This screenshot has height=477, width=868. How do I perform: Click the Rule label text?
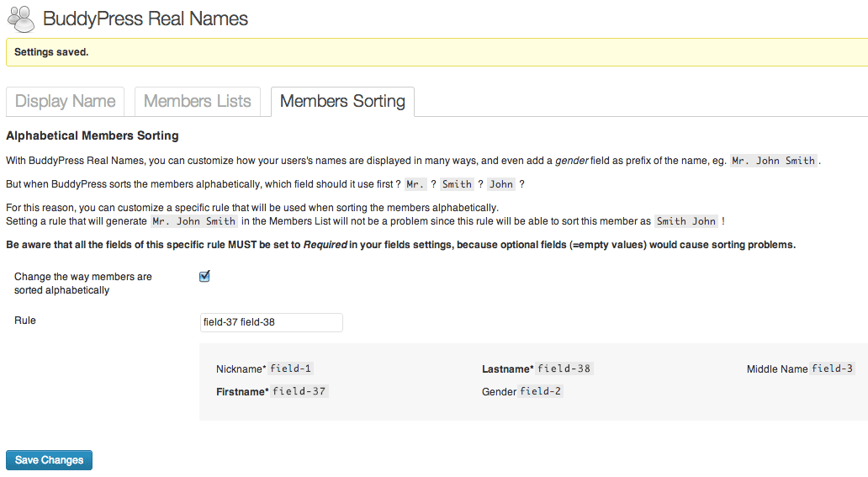[25, 321]
